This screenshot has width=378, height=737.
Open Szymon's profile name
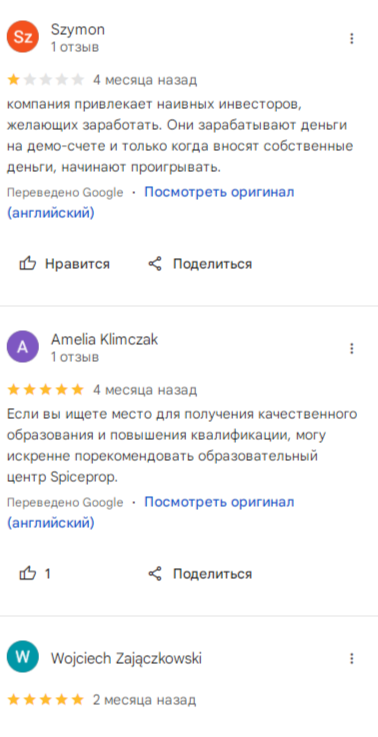78,30
